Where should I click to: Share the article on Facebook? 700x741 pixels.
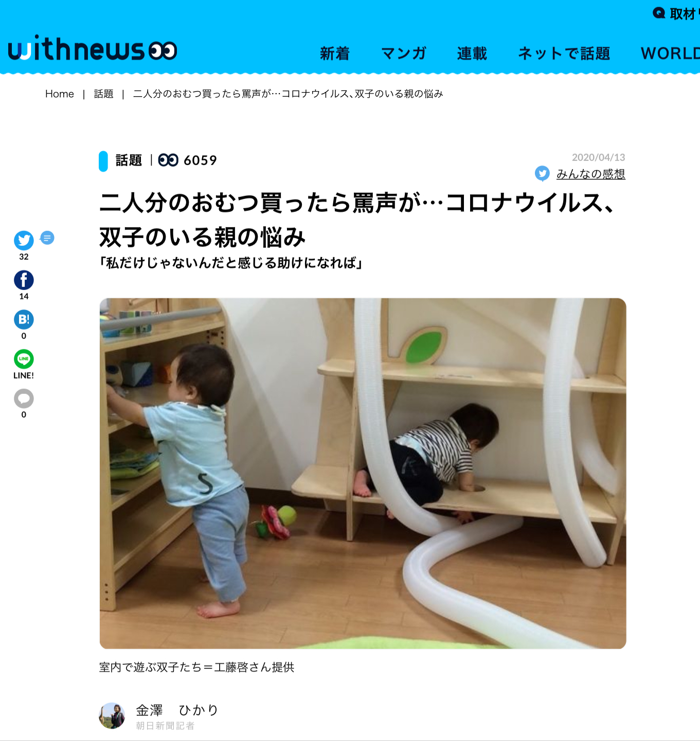(24, 280)
